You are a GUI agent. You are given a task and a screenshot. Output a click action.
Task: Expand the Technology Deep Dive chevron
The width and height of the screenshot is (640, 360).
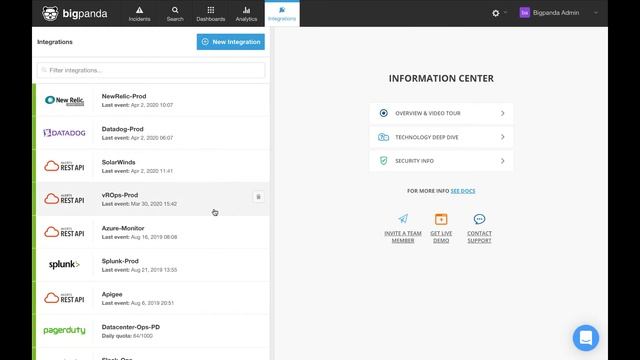point(502,137)
